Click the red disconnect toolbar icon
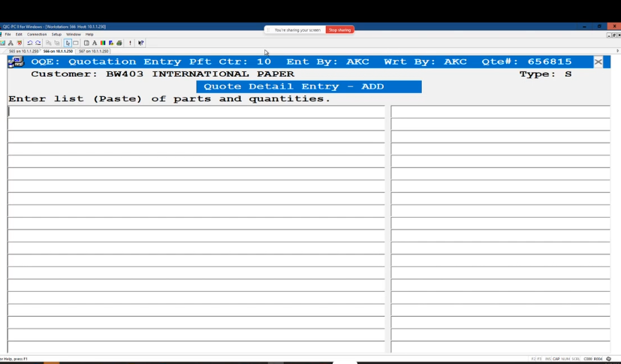Image resolution: width=621 pixels, height=364 pixels. (x=20, y=43)
